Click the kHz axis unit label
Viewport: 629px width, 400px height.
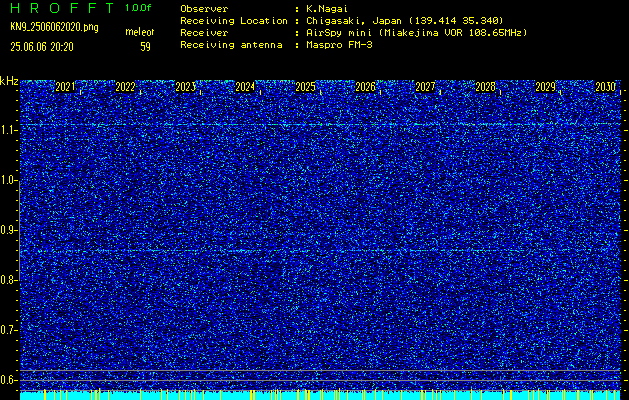(9, 81)
